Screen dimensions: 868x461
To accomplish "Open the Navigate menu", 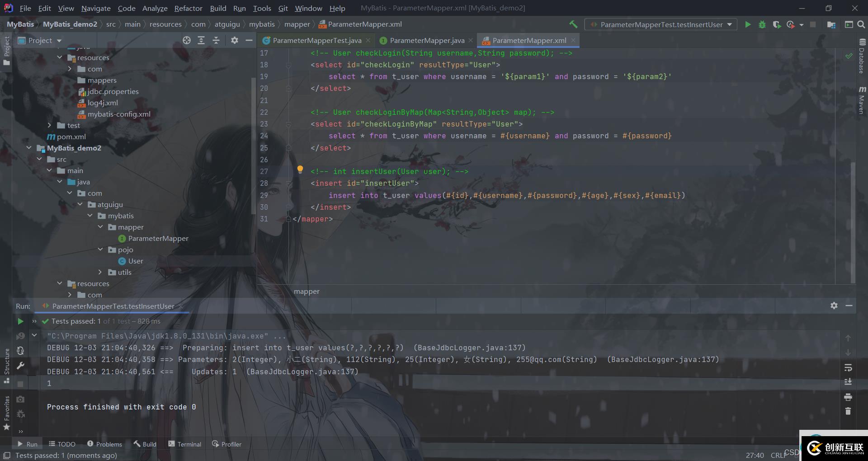I will (96, 8).
